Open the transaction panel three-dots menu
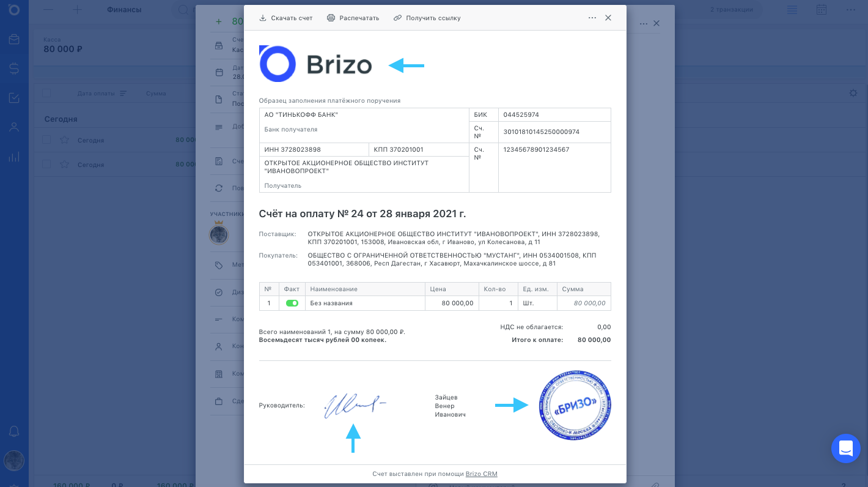The height and width of the screenshot is (487, 868). point(643,23)
